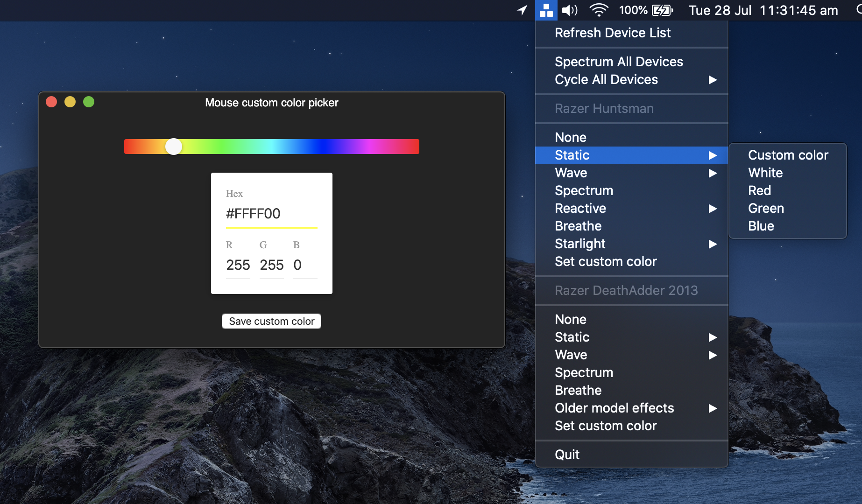Select Refresh Device List
This screenshot has width=862, height=504.
click(631, 33)
